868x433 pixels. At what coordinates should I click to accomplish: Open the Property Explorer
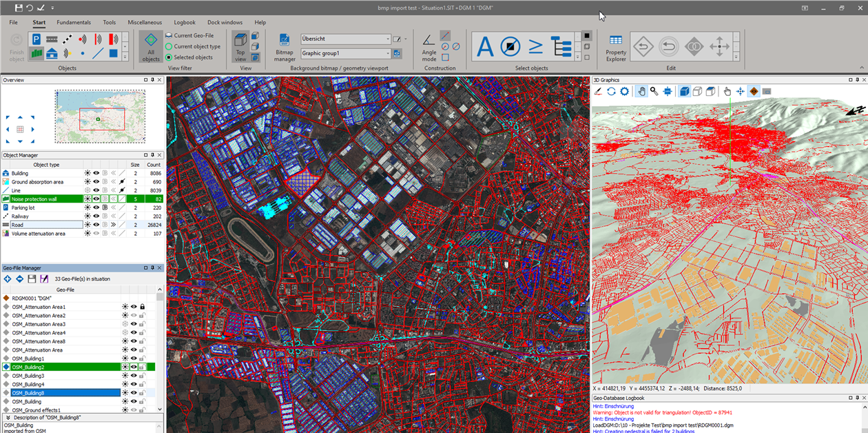(615, 47)
